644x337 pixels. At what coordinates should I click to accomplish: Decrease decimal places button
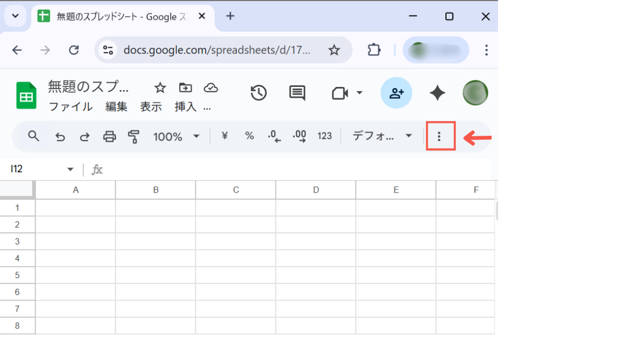tap(274, 136)
